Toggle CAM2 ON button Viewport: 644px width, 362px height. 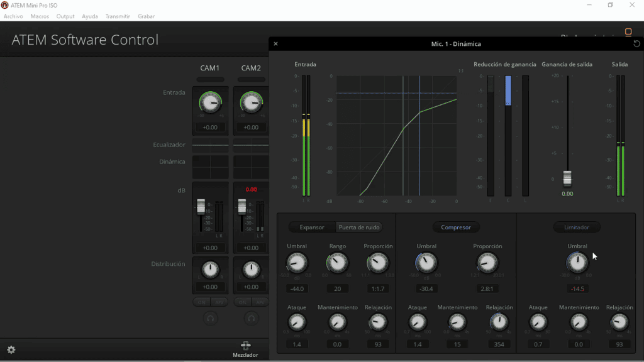[243, 302]
